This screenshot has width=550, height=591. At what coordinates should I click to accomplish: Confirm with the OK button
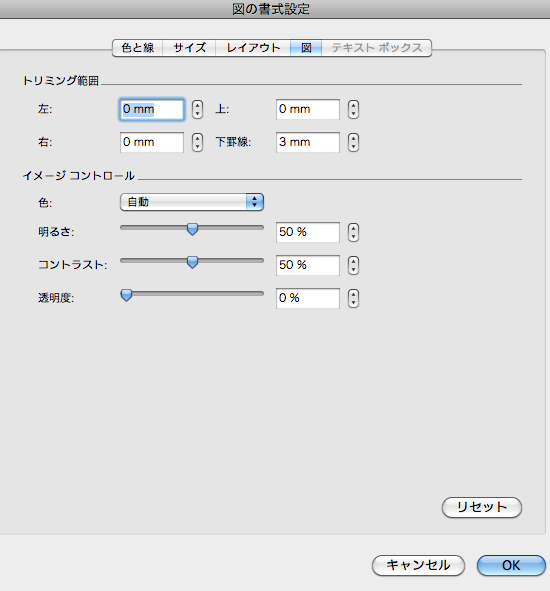click(511, 565)
